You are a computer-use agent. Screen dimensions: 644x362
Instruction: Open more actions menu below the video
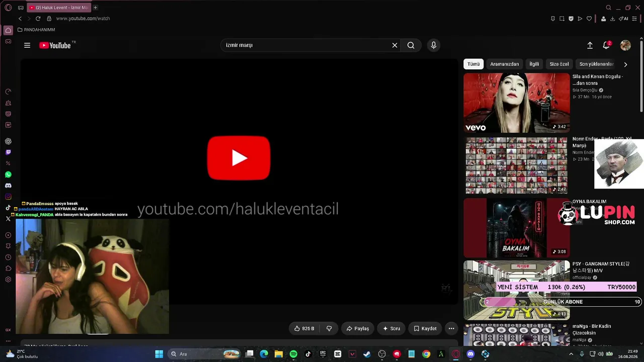[x=451, y=328]
